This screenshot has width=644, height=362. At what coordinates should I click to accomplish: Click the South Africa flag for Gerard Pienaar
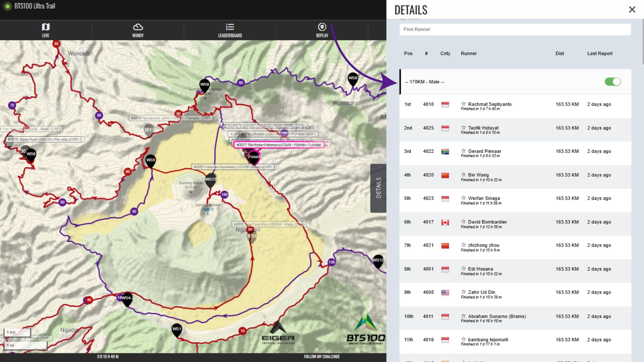[x=445, y=152]
